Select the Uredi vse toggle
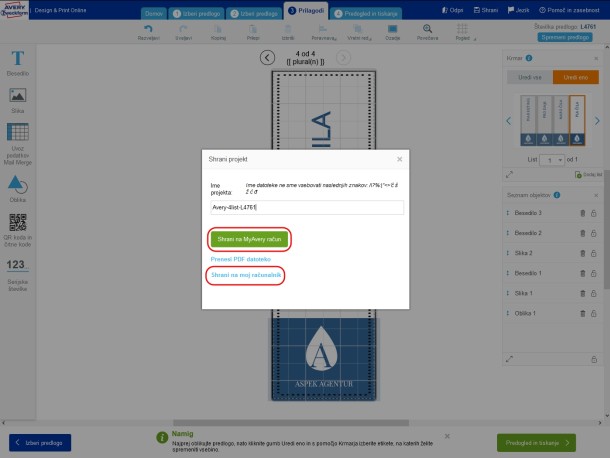 pos(530,77)
